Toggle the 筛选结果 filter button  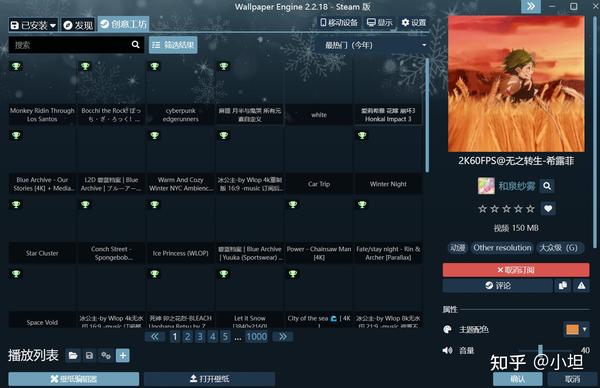(173, 45)
